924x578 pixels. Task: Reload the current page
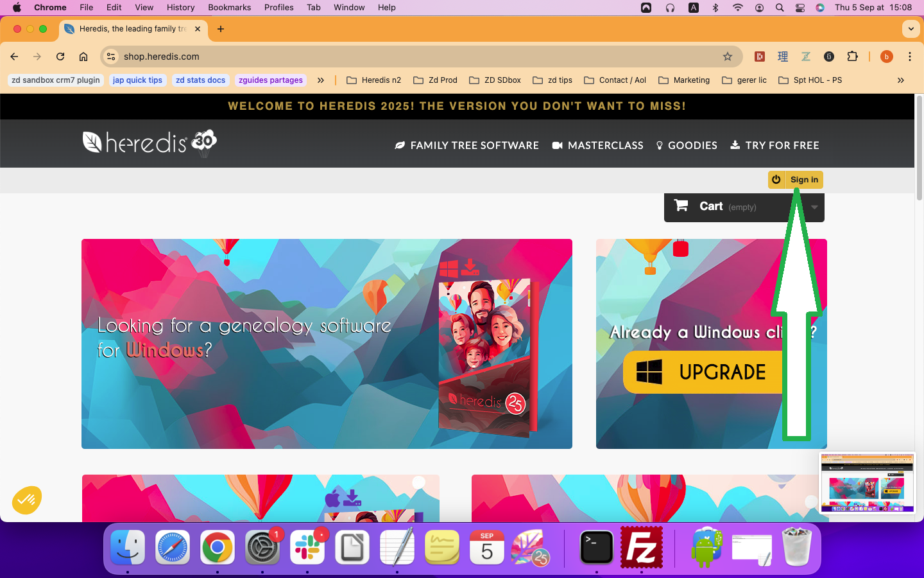coord(60,57)
